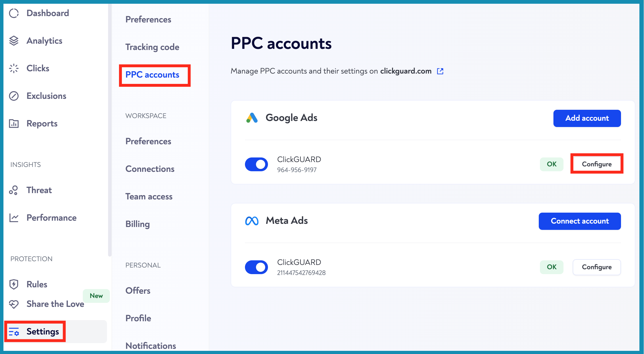Click the Performance line-chart icon

tap(14, 218)
